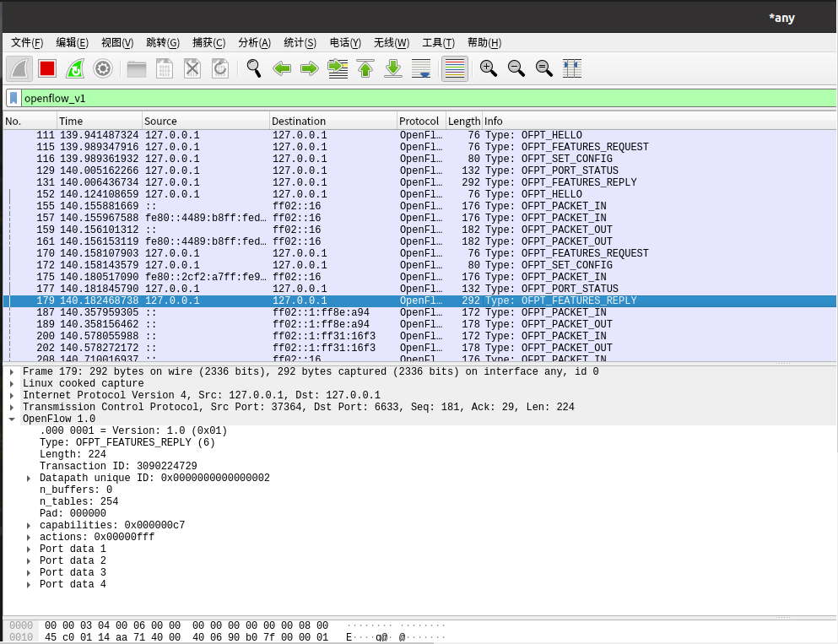The image size is (838, 644).
Task: Toggle auto-scroll during live capture
Action: (x=421, y=69)
